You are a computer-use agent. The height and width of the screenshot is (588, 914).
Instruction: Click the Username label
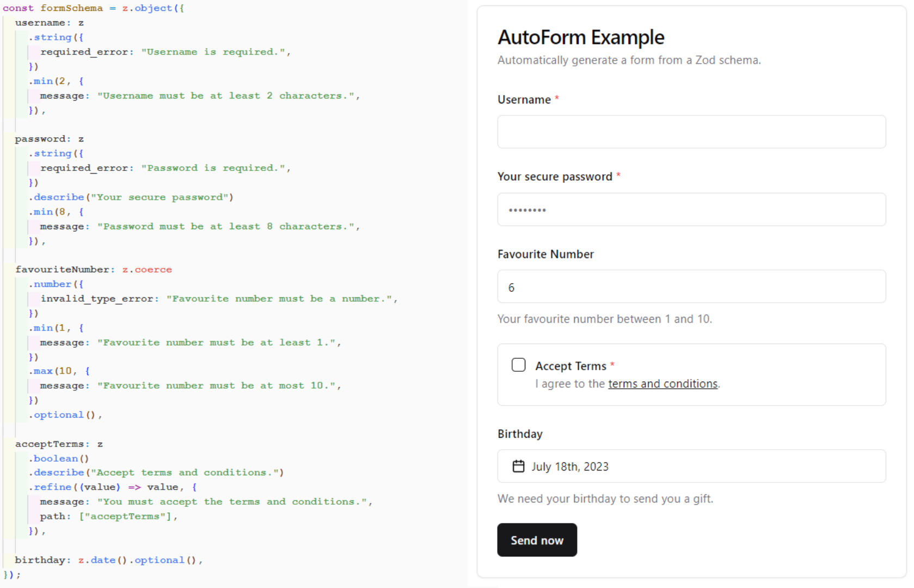pos(524,100)
